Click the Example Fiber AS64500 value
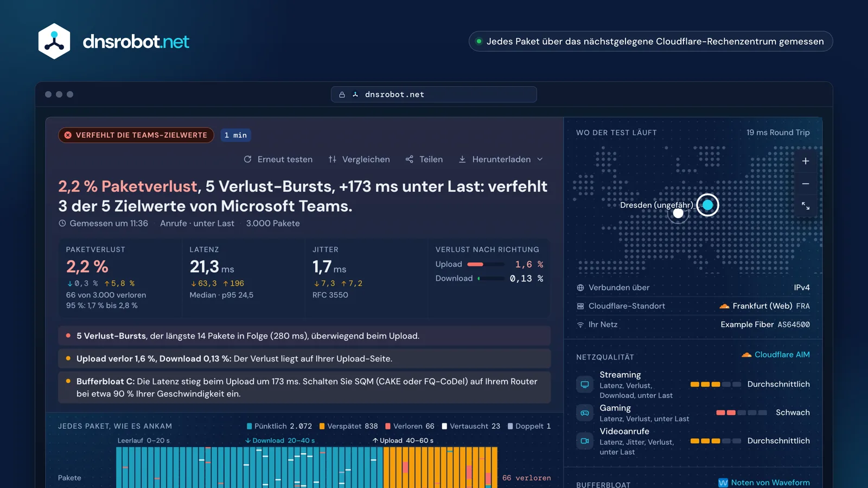The height and width of the screenshot is (488, 868). 765,325
